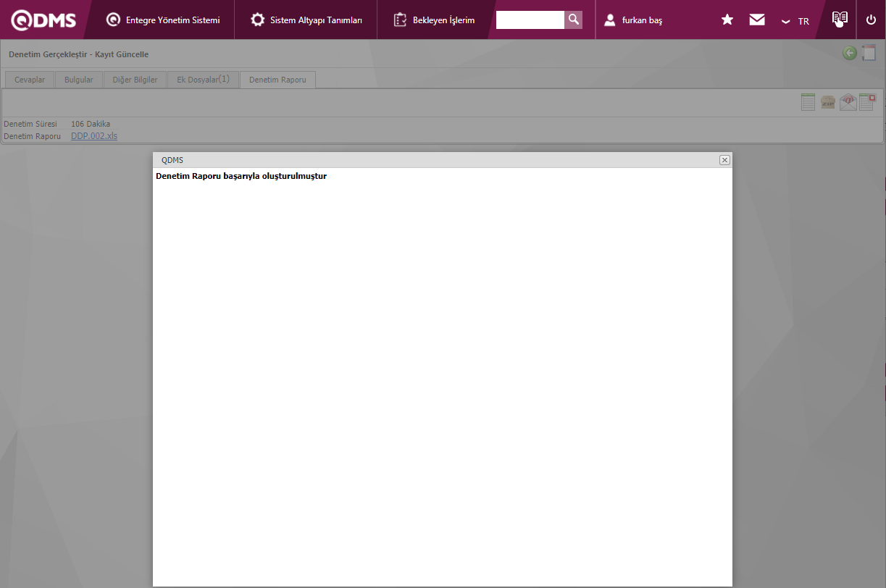Screen dimensions: 886x588
Task: Click the search input field
Action: point(530,20)
